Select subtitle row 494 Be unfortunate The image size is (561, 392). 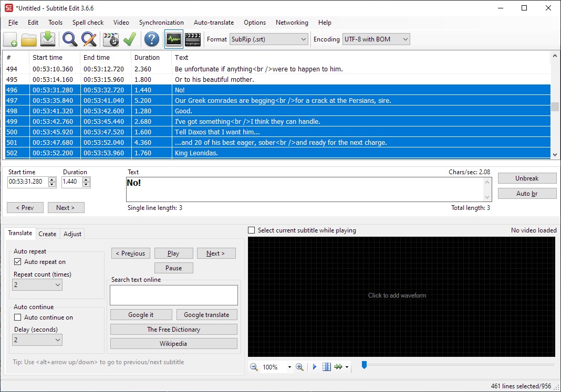278,69
